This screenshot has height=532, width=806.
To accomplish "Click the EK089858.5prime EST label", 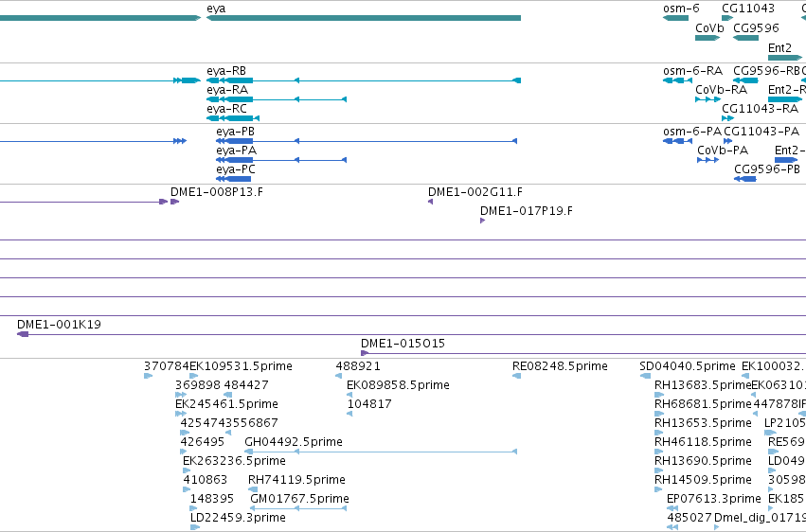I will pos(398,385).
